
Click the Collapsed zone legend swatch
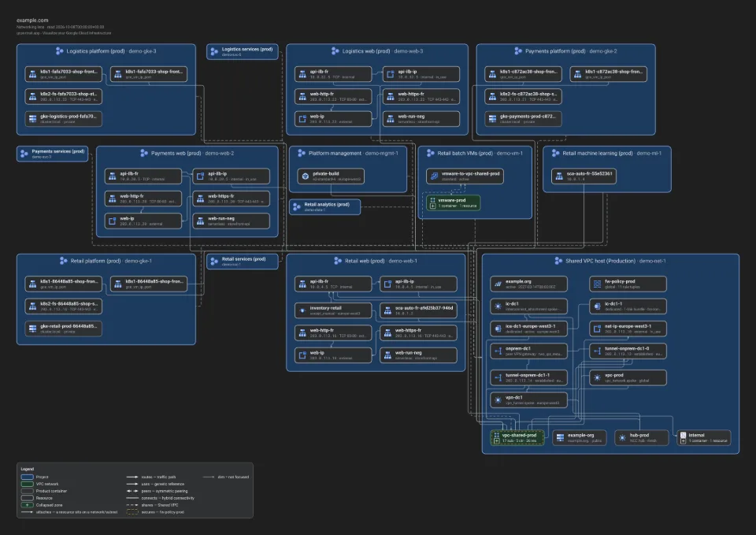tap(27, 505)
